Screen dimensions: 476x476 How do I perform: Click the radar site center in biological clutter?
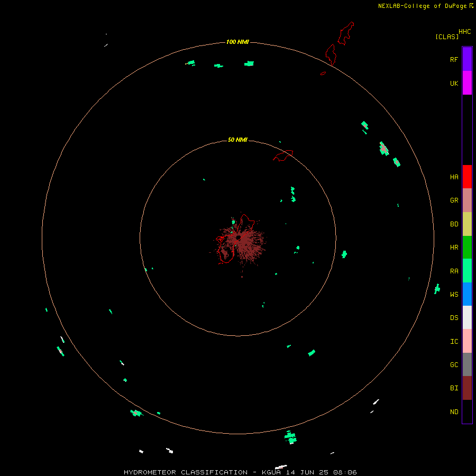coord(239,237)
